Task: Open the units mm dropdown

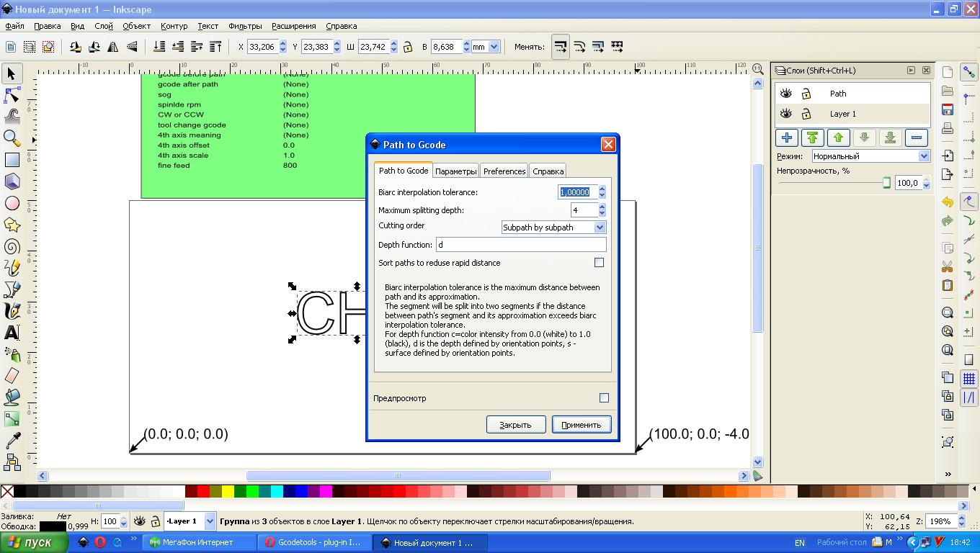Action: point(486,47)
